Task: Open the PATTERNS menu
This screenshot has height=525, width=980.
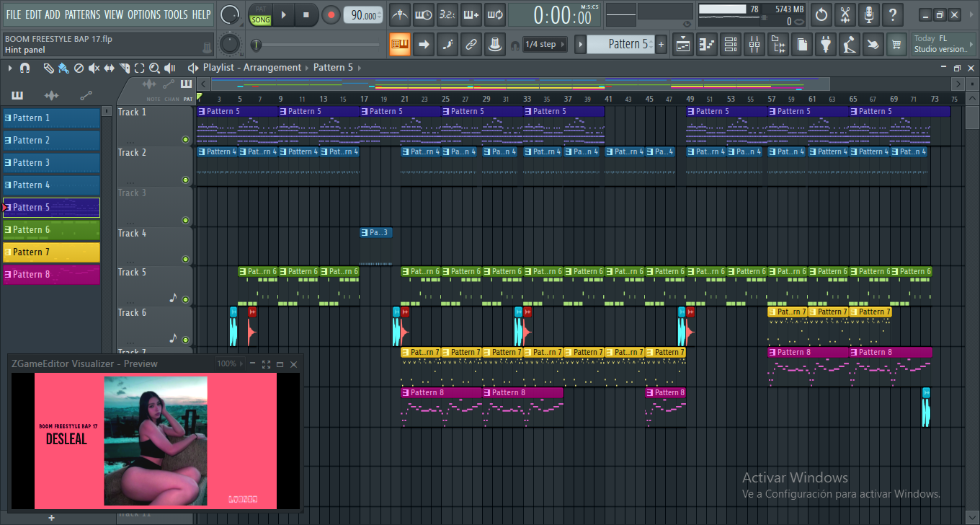Action: 82,14
